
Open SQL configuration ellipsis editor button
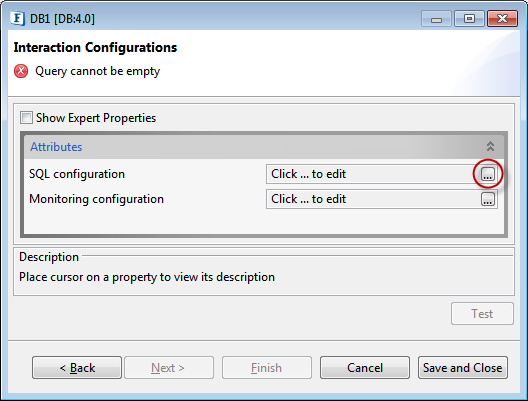488,174
